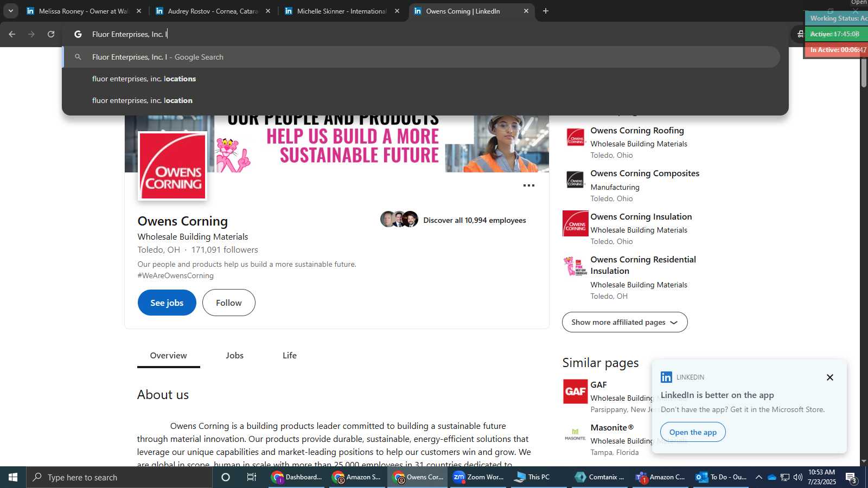
Task: Close the Audrey Rostov tab
Action: [268, 11]
